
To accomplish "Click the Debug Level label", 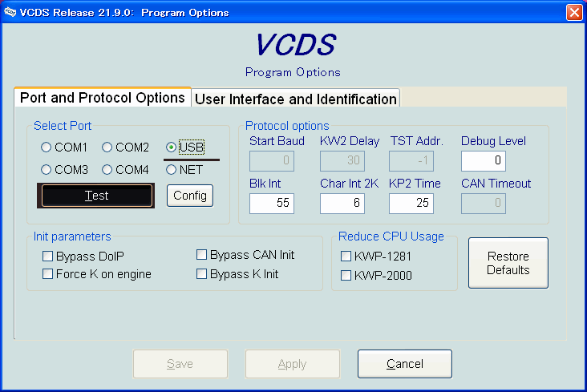I will coord(493,141).
